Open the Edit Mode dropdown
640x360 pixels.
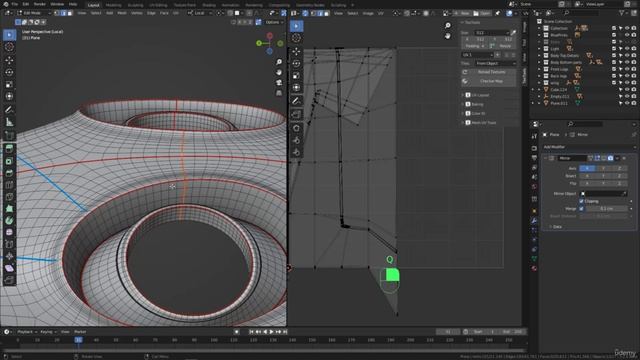(x=34, y=13)
